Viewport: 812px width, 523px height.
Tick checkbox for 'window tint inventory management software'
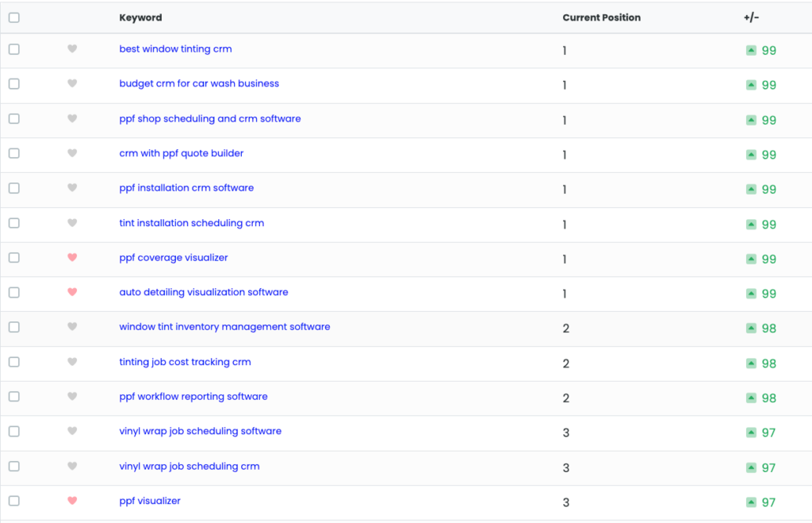pyautogui.click(x=14, y=327)
